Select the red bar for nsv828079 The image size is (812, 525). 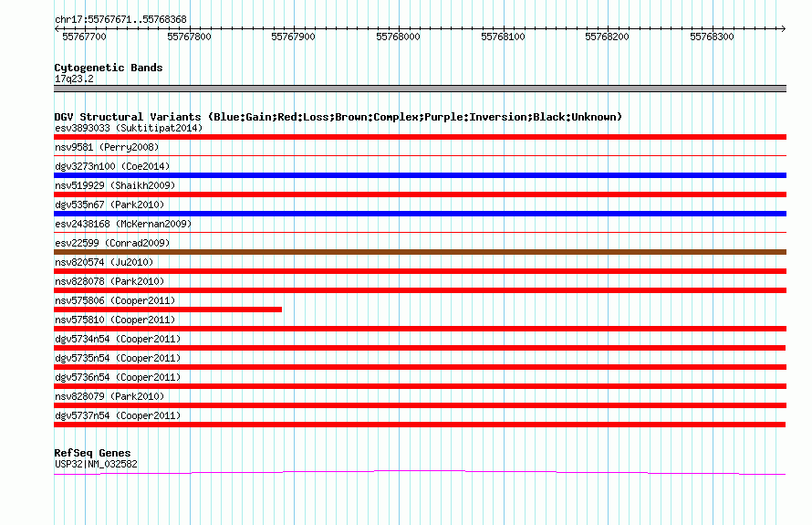(420, 405)
